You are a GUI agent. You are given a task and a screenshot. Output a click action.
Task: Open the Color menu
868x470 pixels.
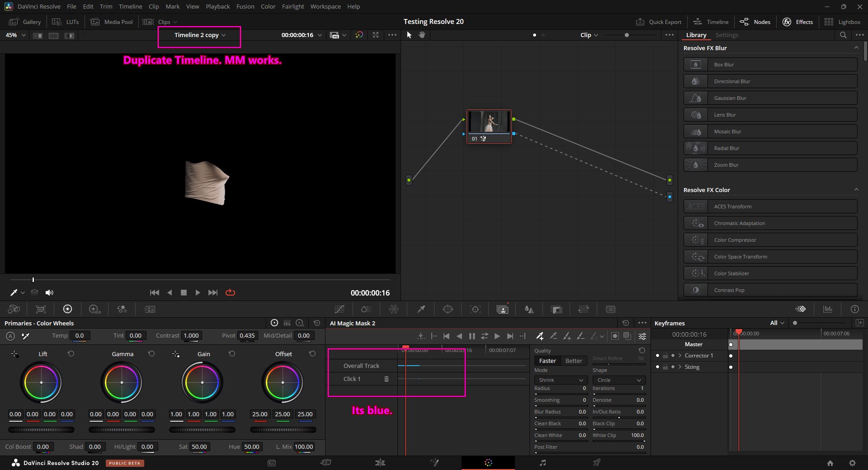click(x=268, y=6)
